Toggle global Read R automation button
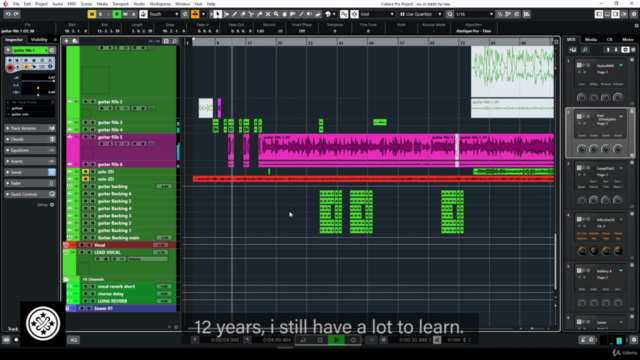This screenshot has height=360, width=640. point(117,14)
